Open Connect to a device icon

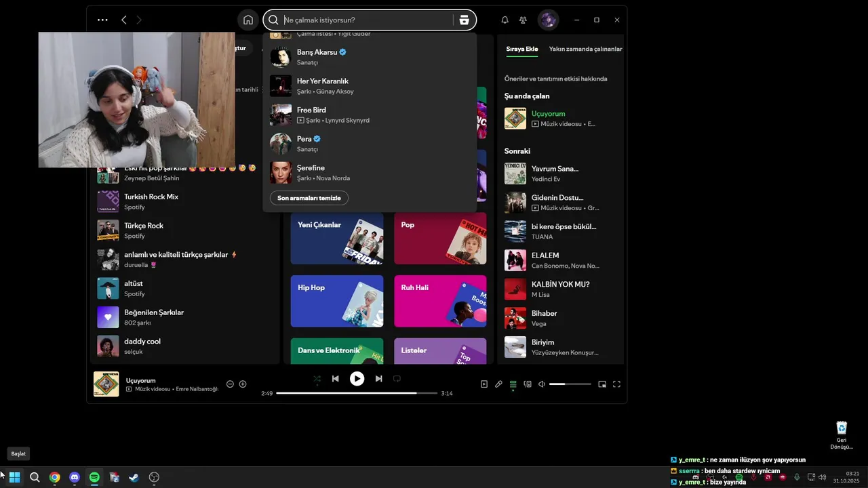pos(528,384)
